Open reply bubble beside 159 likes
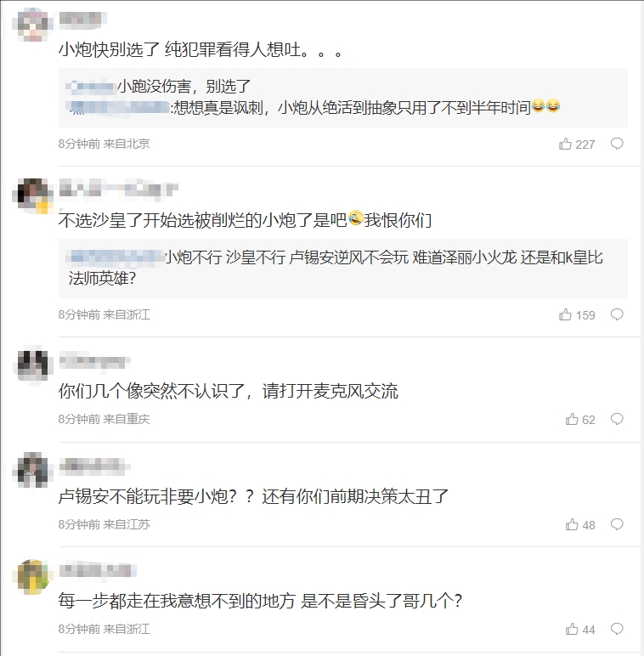 pyautogui.click(x=617, y=314)
